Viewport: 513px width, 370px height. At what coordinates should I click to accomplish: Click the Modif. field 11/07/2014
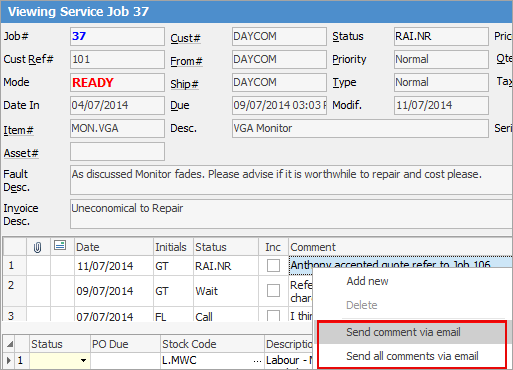[441, 105]
